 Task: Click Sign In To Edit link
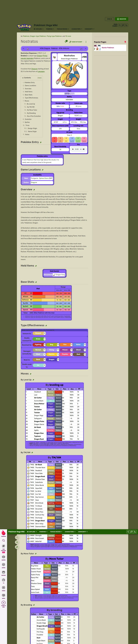pyautogui.click(x=76, y=42)
